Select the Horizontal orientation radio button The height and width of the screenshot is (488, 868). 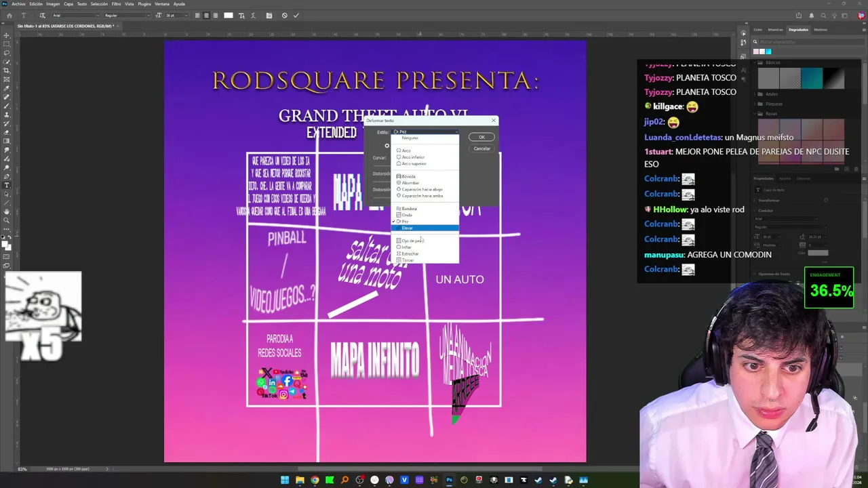[387, 145]
